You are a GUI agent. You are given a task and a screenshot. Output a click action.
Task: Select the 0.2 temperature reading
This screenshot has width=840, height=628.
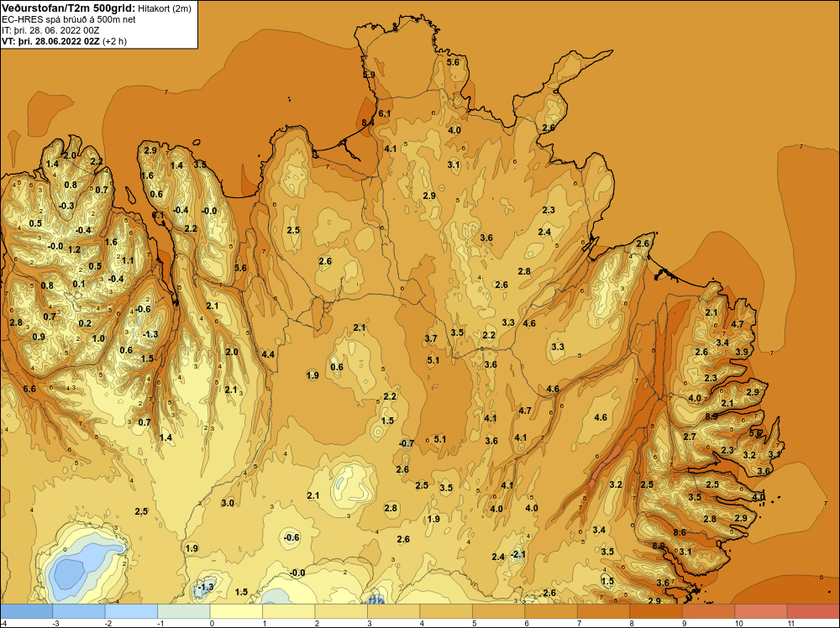tap(85, 323)
